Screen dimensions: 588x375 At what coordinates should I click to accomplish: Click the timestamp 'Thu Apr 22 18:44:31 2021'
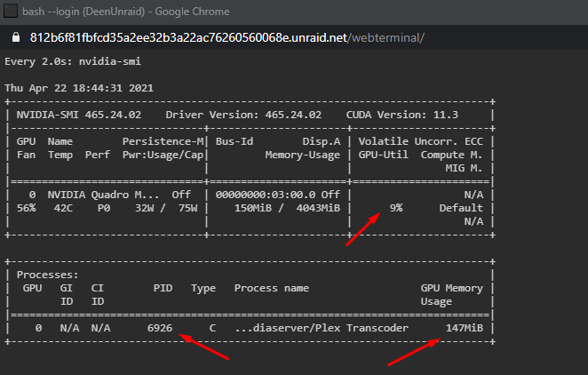tap(79, 88)
